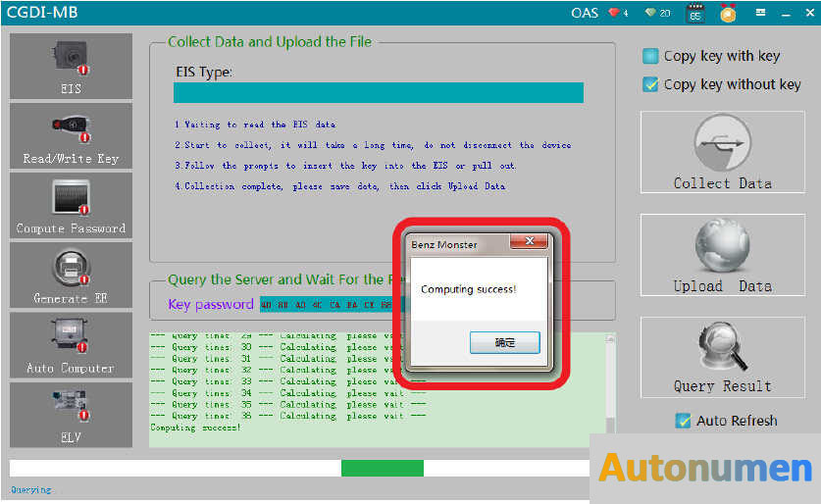The width and height of the screenshot is (821, 504).
Task: Enable Copy key with key option
Action: 650,56
